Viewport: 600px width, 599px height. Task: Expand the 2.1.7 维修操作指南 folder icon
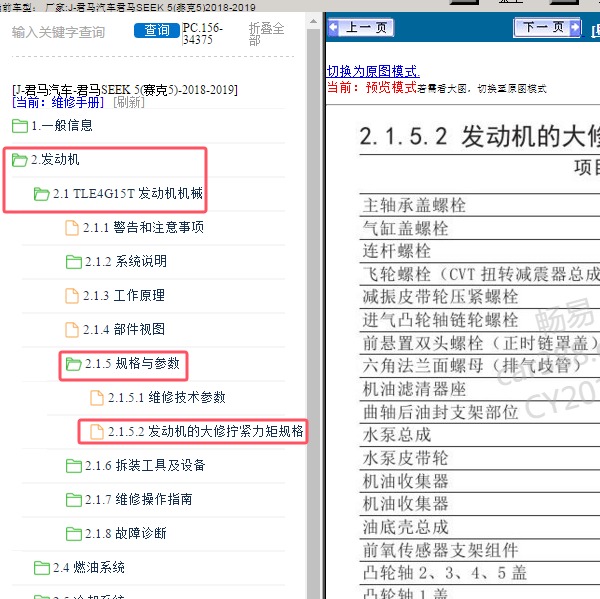click(x=73, y=500)
